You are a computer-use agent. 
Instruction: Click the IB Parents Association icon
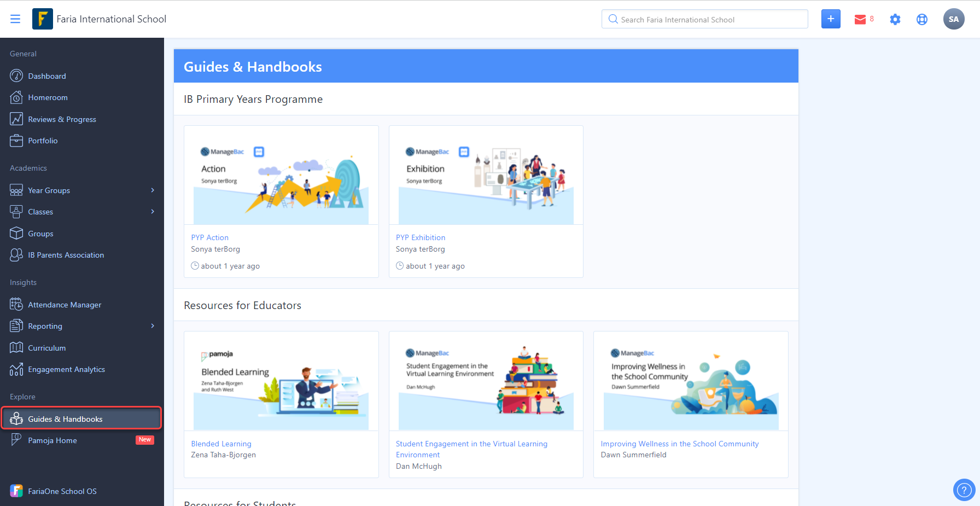[x=16, y=255]
